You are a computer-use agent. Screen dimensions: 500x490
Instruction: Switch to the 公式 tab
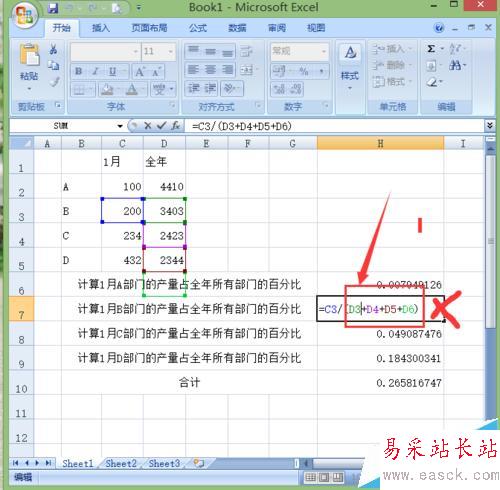pos(198,28)
